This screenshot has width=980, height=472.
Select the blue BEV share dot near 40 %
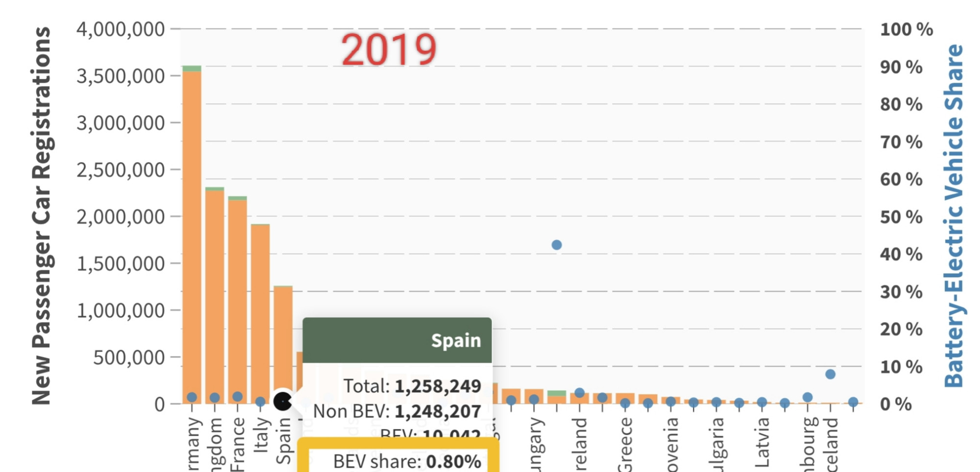(x=557, y=245)
